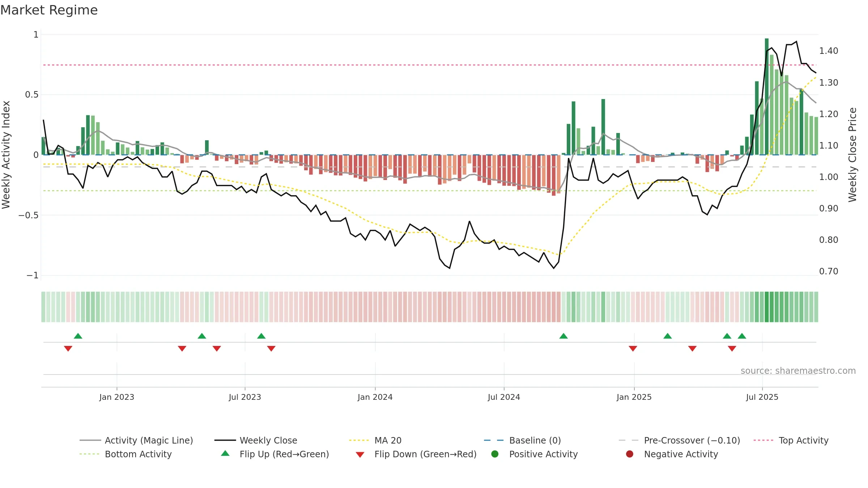The image size is (868, 488).
Task: Click the first green flip-up marker before Jan 2023
Action: [78, 336]
